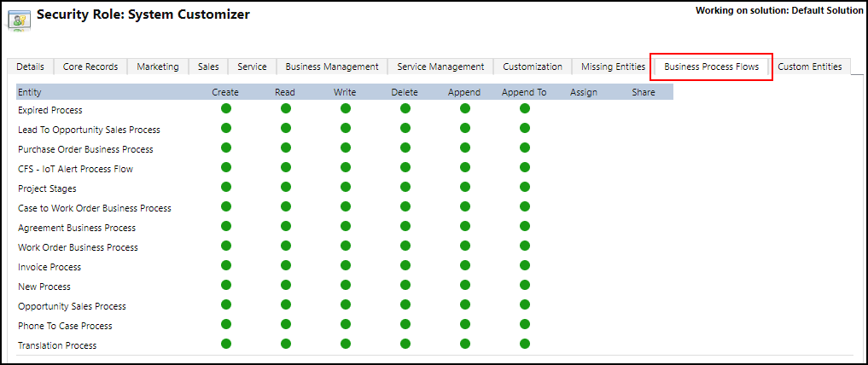This screenshot has height=365, width=868.
Task: Toggle Read privilege for Project Stages
Action: click(x=286, y=187)
